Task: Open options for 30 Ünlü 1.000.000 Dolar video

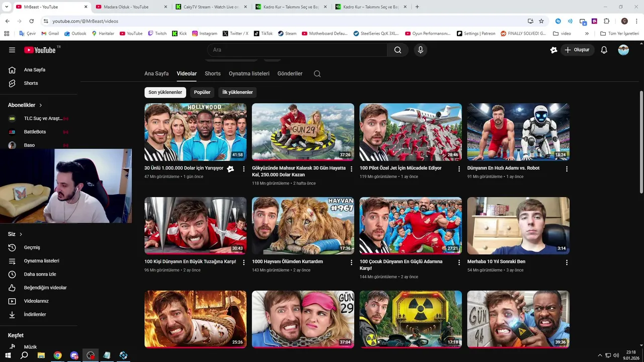Action: point(244,169)
